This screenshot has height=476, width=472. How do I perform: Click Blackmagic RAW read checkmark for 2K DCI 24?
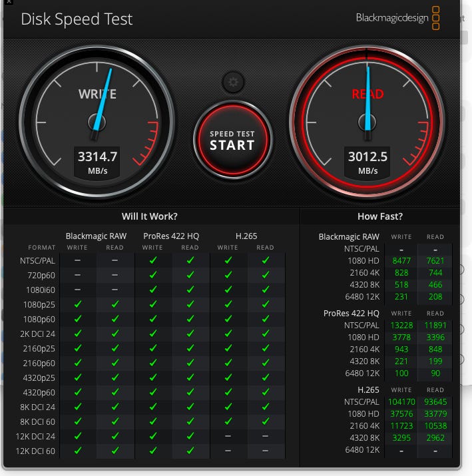[x=115, y=334]
